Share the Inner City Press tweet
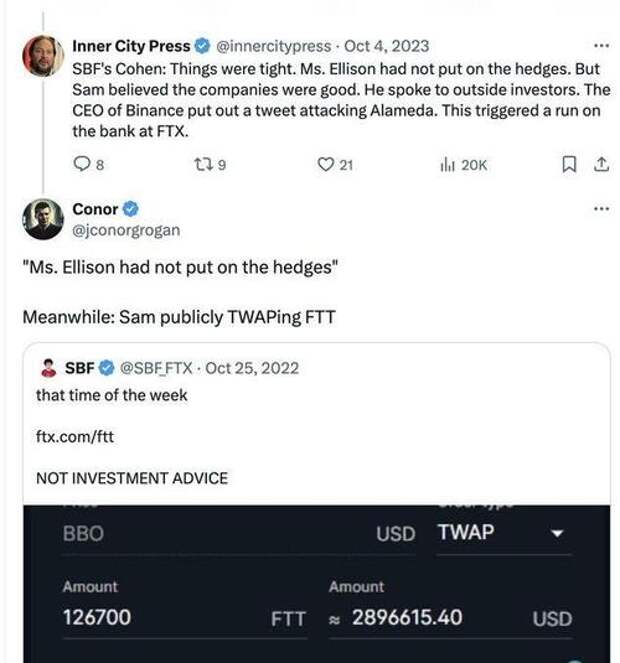This screenshot has height=663, width=620. pyautogui.click(x=601, y=164)
